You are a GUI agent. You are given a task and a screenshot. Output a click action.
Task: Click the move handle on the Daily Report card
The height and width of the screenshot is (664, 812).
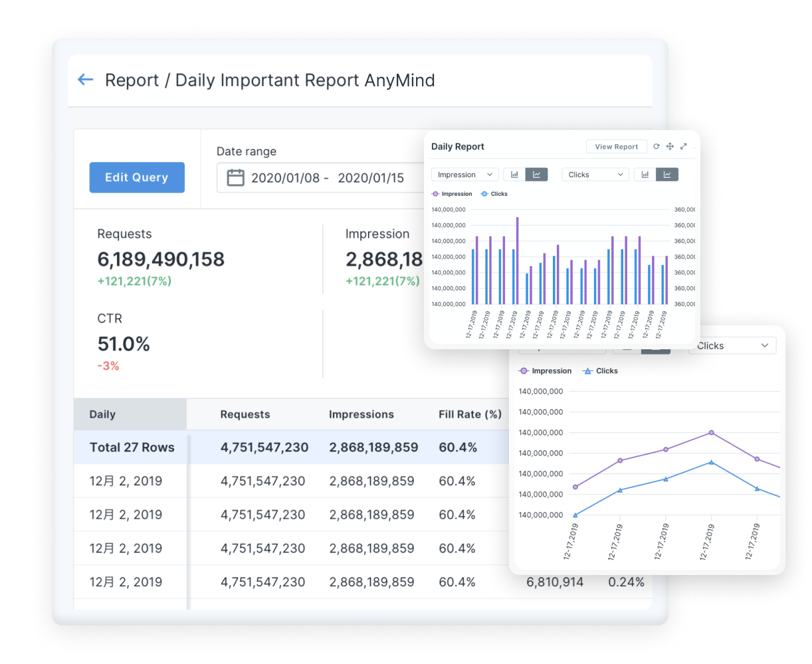pyautogui.click(x=670, y=146)
